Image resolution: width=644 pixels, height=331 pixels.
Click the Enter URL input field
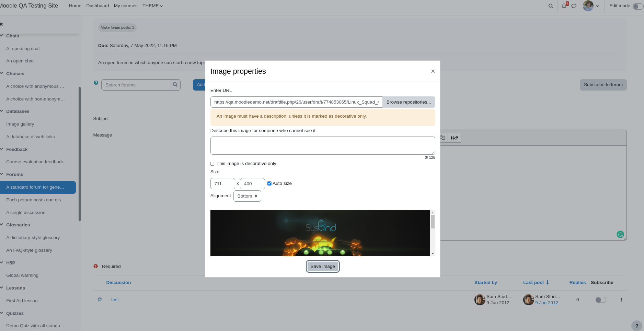point(296,102)
